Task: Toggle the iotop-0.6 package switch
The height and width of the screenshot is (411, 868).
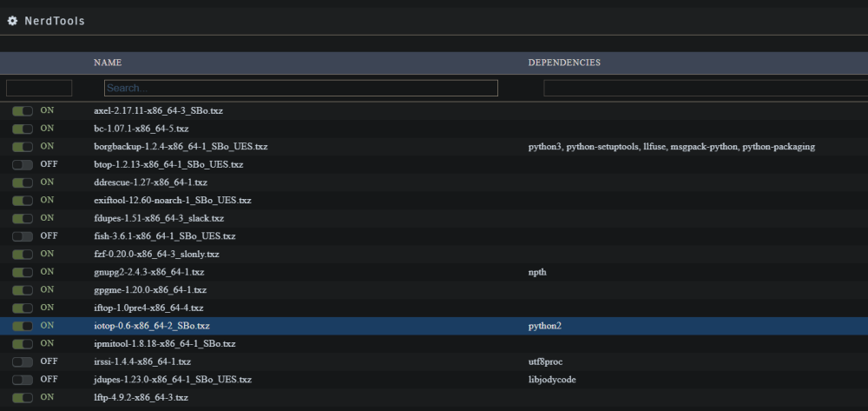Action: (x=23, y=326)
